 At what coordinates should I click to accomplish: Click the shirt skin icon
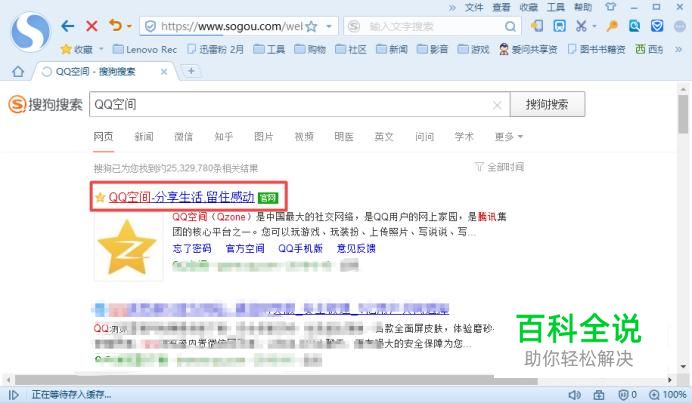click(610, 7)
